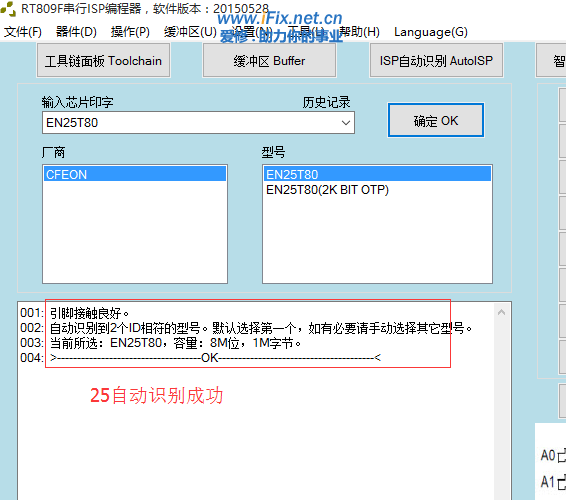Viewport: 566px width, 500px height.
Task: Select CFEON in the manufacturer list
Action: [x=135, y=174]
